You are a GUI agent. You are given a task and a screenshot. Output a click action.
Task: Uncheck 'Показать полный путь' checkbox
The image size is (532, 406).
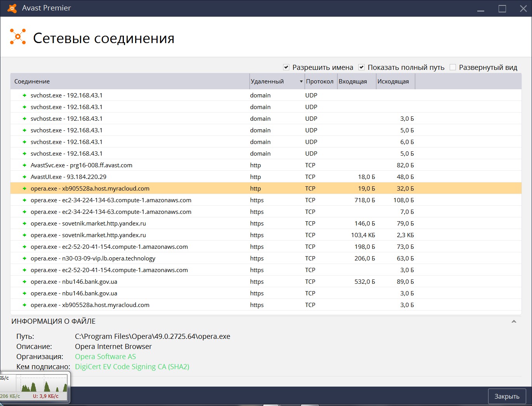coord(362,67)
